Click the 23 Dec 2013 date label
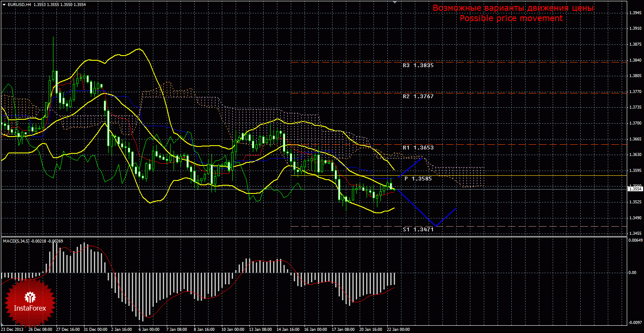The height and width of the screenshot is (333, 644). point(12,330)
